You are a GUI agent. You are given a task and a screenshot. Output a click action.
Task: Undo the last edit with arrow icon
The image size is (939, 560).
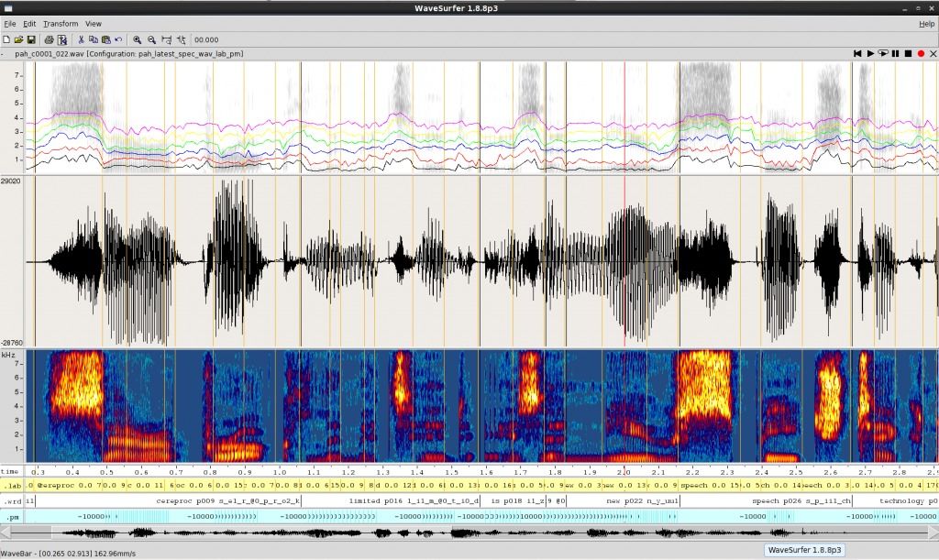point(117,40)
